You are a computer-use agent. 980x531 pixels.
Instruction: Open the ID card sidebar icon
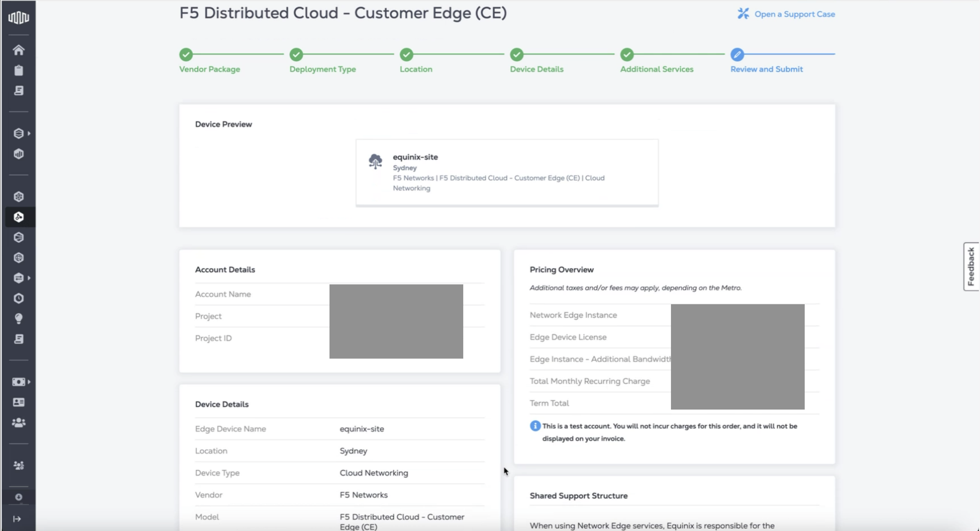point(18,402)
